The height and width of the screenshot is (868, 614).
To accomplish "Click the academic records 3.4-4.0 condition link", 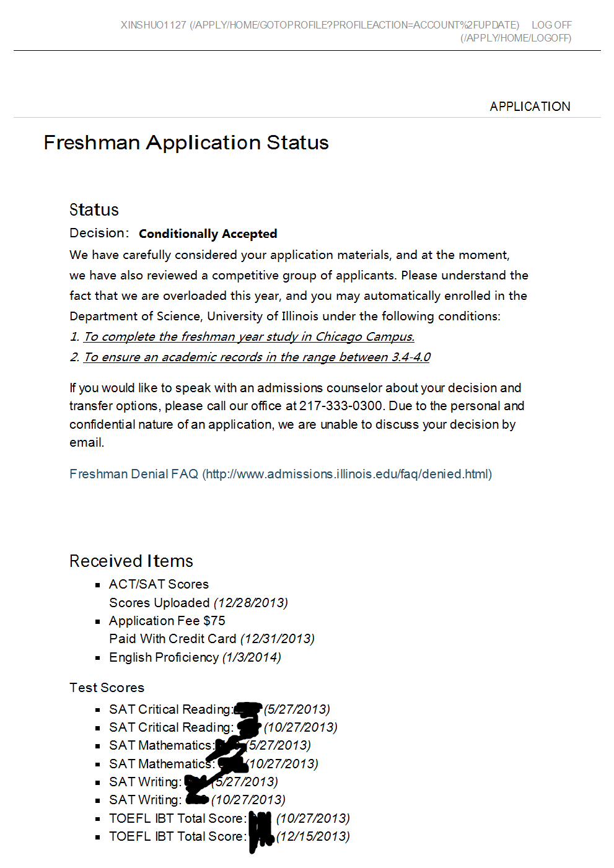I will [x=257, y=357].
